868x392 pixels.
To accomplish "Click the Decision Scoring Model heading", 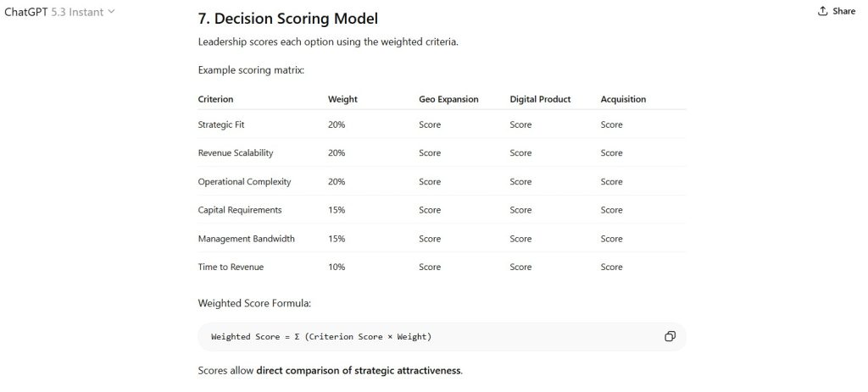I will coord(288,18).
